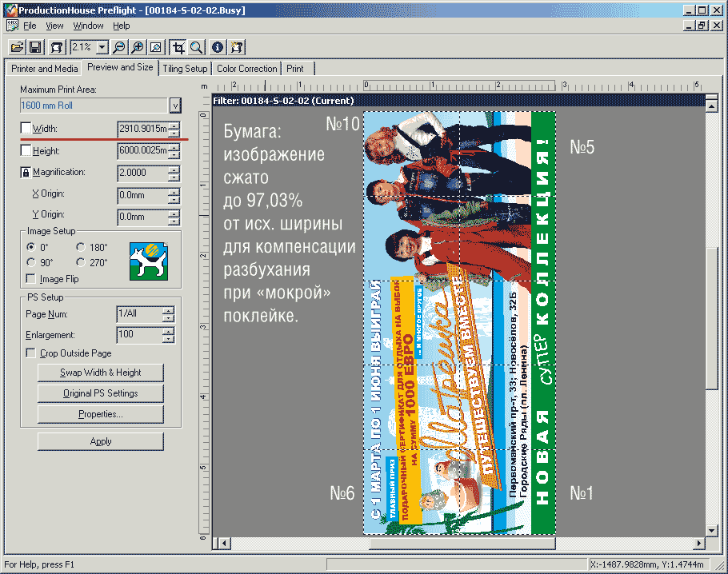Screen dimensions: 728x574
Task: Click the Page Num input field
Action: pyautogui.click(x=139, y=314)
